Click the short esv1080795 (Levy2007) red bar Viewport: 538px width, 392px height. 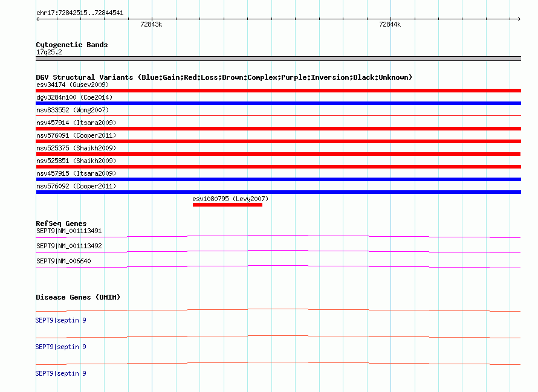click(227, 205)
